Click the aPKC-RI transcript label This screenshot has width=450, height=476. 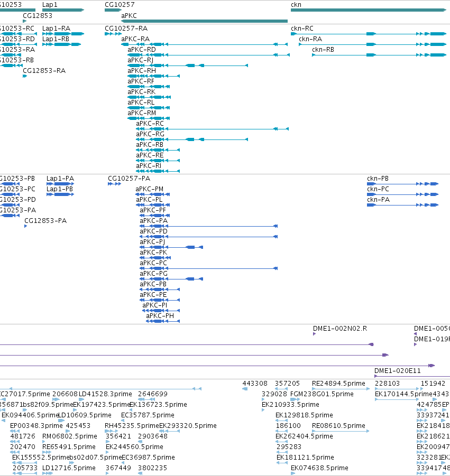[x=149, y=166]
